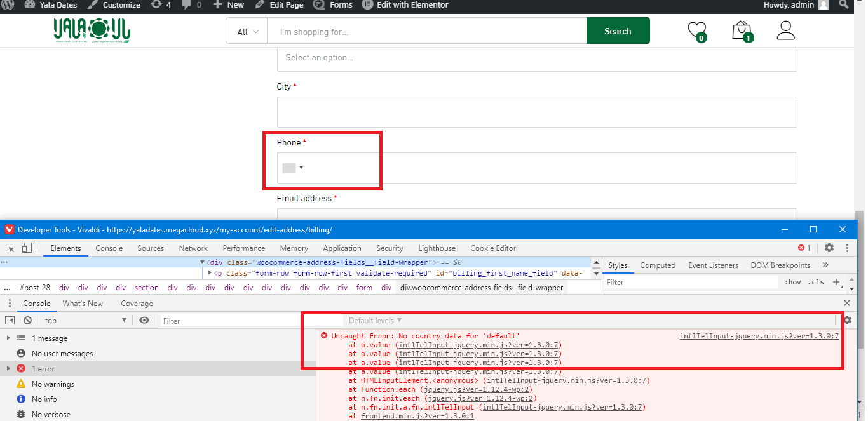
Task: Switch to the Memory tab
Action: pyautogui.click(x=294, y=248)
